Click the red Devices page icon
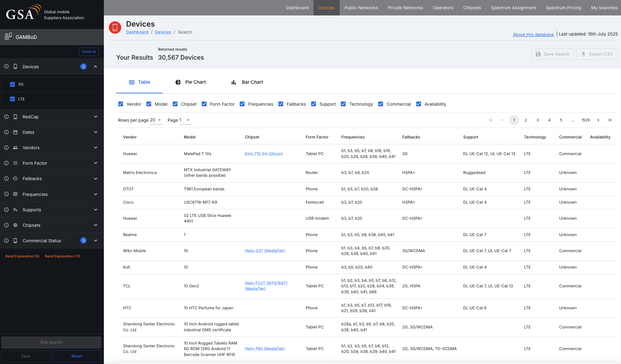Screen dimensions: 621x364 [x=115, y=28]
